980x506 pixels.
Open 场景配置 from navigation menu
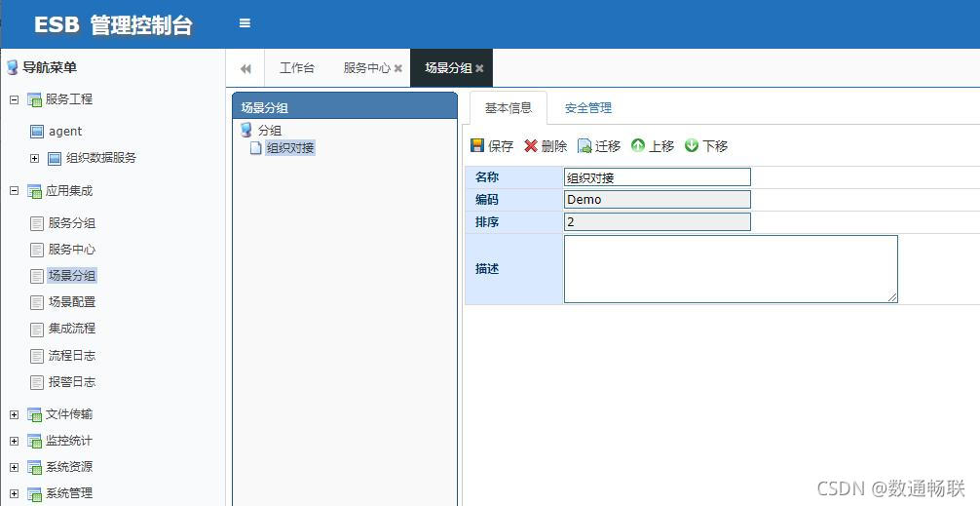pyautogui.click(x=72, y=302)
